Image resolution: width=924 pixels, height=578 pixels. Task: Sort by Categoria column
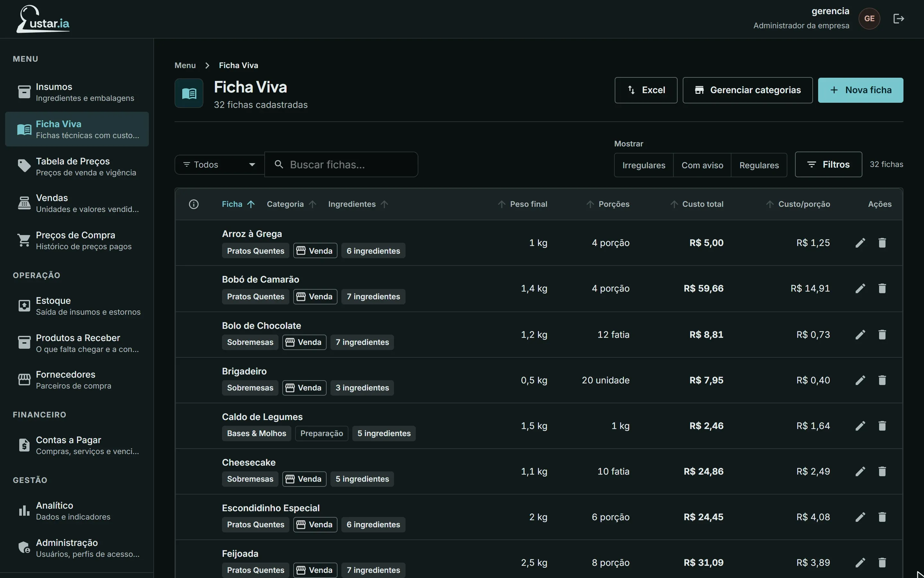pyautogui.click(x=291, y=204)
